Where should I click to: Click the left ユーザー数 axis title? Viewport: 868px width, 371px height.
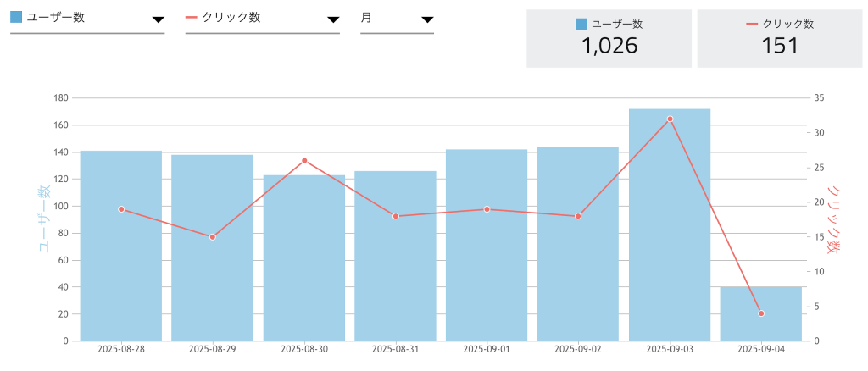[42, 219]
